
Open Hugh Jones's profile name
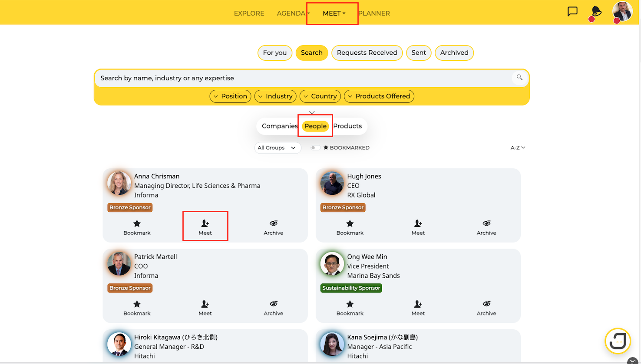[364, 176]
